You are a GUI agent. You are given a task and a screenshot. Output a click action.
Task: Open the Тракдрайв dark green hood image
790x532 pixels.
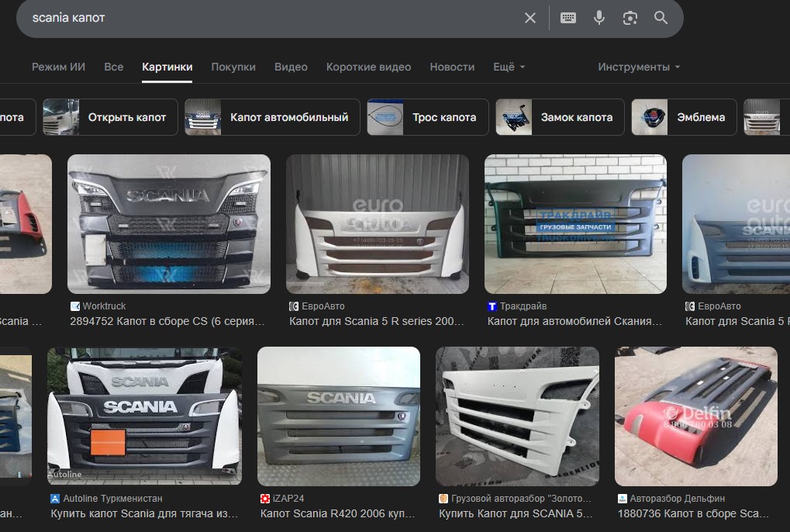click(x=575, y=224)
